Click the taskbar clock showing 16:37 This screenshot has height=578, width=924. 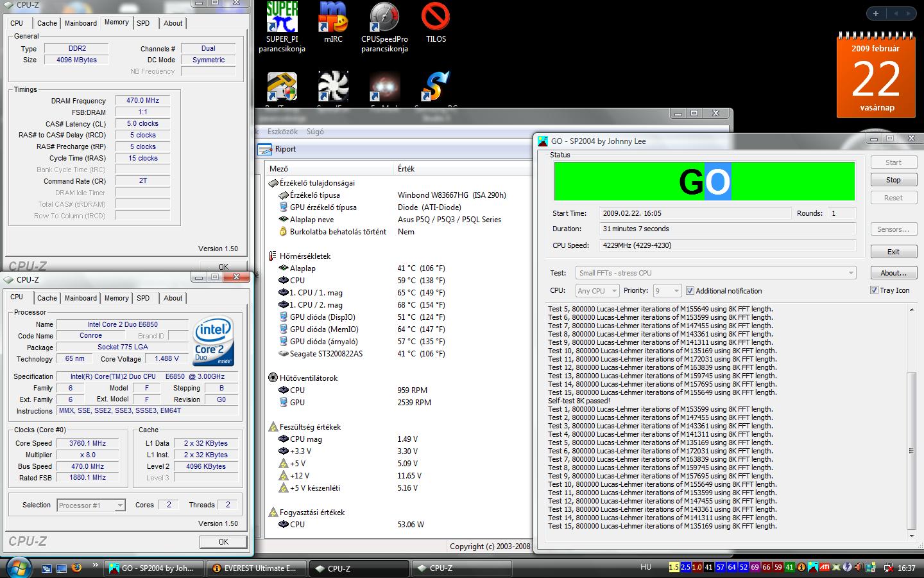[x=906, y=568]
